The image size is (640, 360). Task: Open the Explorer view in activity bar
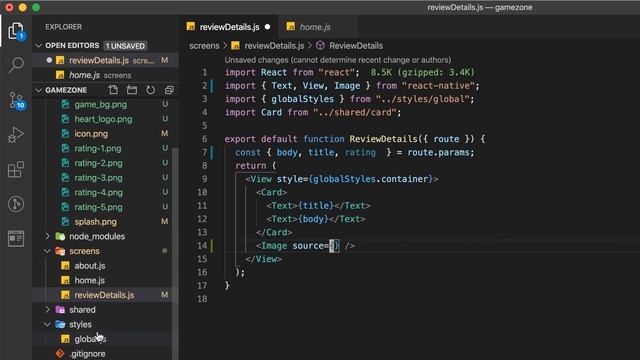click(16, 31)
